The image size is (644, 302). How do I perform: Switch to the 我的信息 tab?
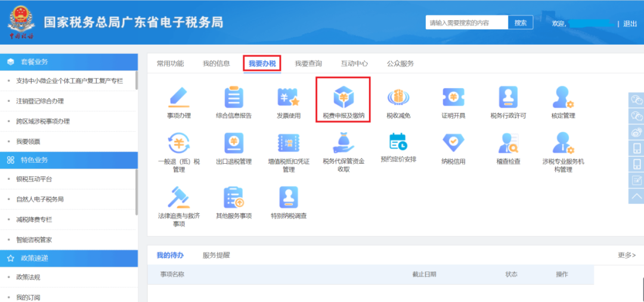[x=216, y=64]
